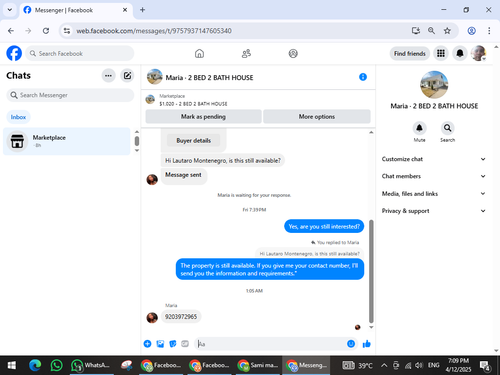Click the house listing thumbnail in header
Screen dimensions: 500x375
pyautogui.click(x=155, y=77)
